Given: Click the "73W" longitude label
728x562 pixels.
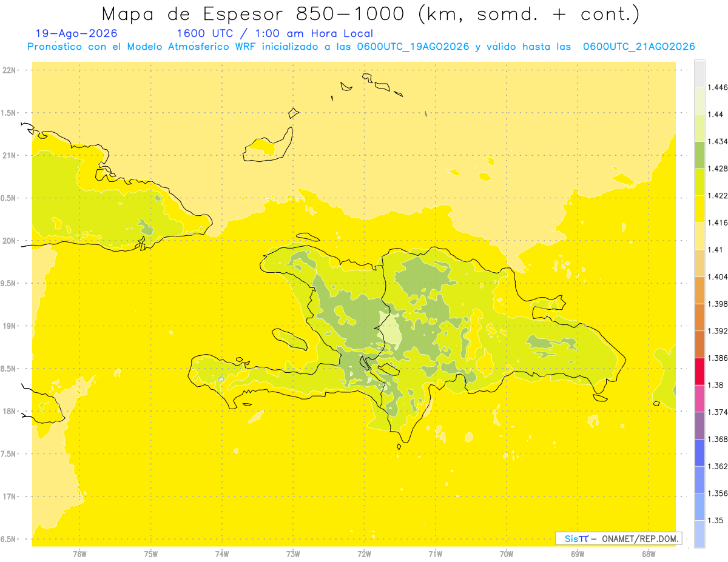Looking at the screenshot, I should 293,554.
